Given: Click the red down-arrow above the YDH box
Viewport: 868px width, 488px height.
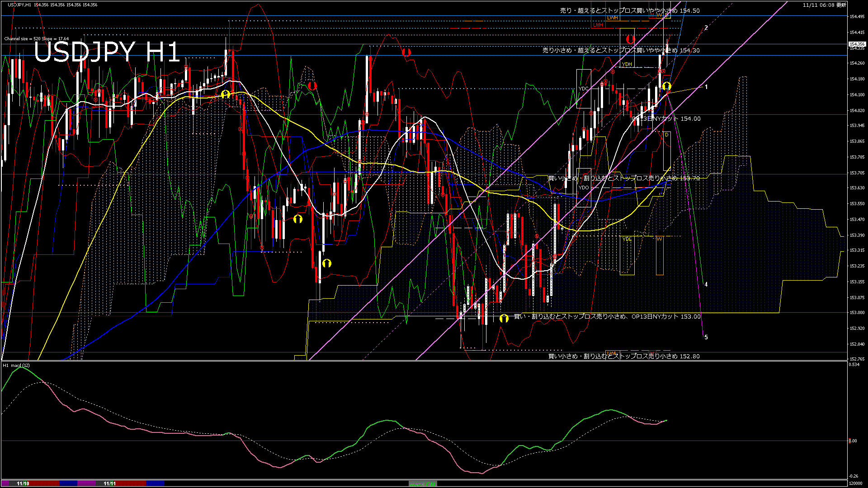Looking at the screenshot, I should [x=630, y=40].
